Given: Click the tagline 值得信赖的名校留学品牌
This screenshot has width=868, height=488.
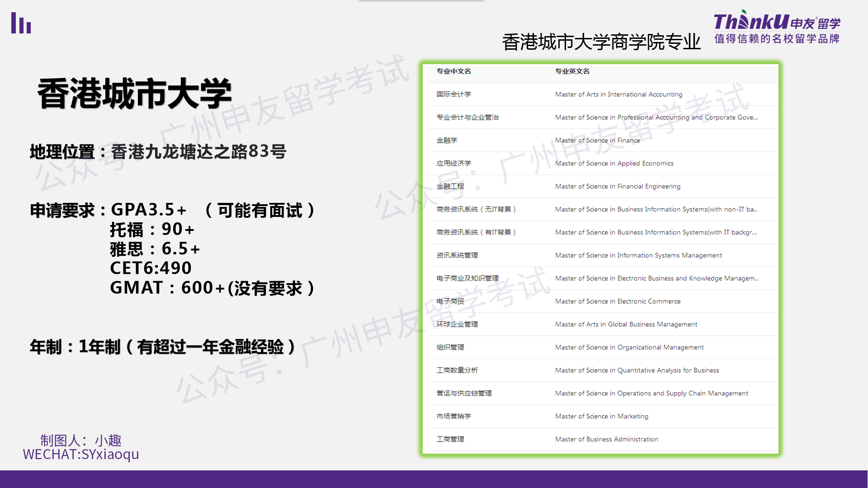Looking at the screenshot, I should tap(777, 39).
